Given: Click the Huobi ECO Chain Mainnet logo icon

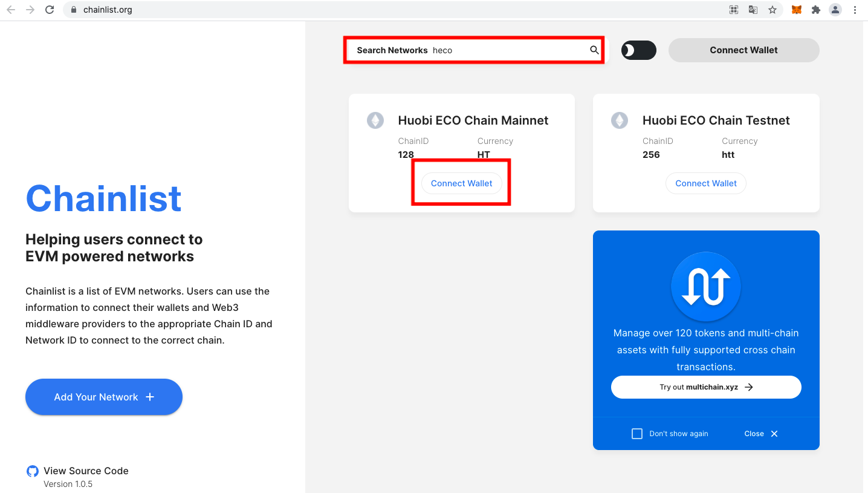Looking at the screenshot, I should coord(375,120).
